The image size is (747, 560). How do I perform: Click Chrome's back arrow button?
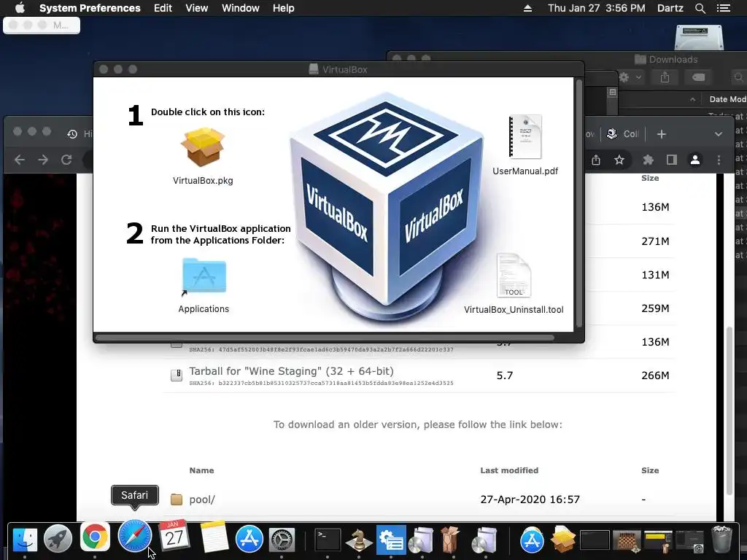[20, 160]
